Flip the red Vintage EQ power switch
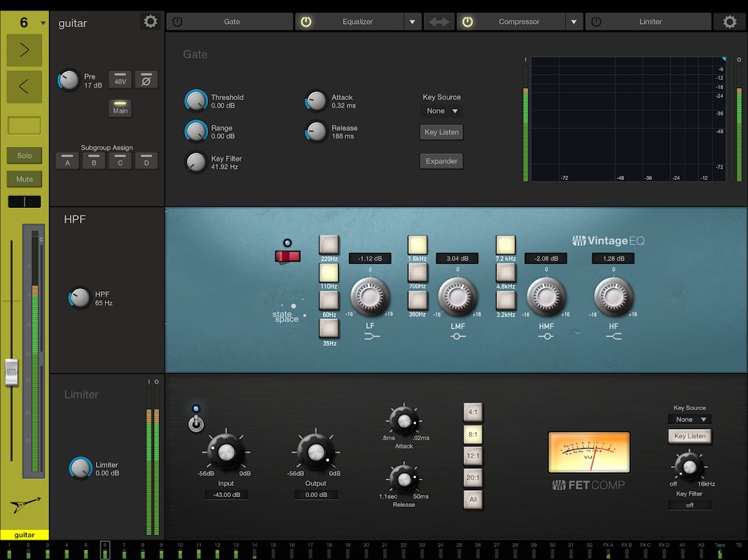Viewport: 748px width, 560px height. pos(287,256)
